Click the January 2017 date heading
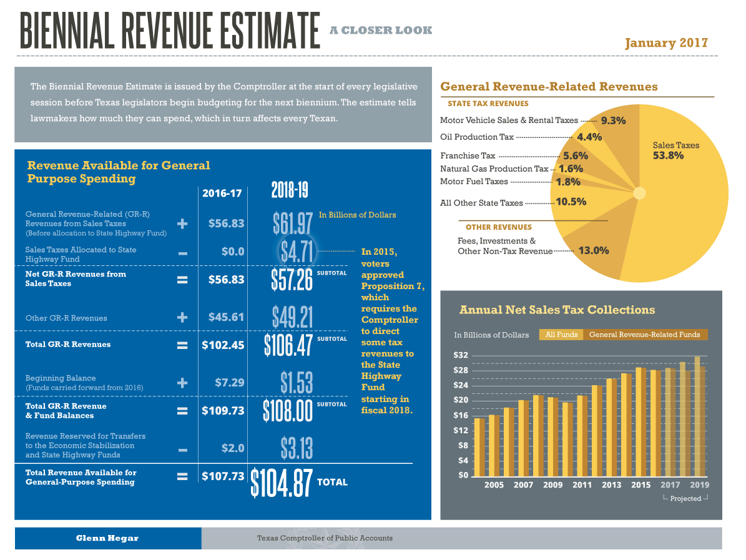Viewport: 746px width, 560px height. click(666, 43)
